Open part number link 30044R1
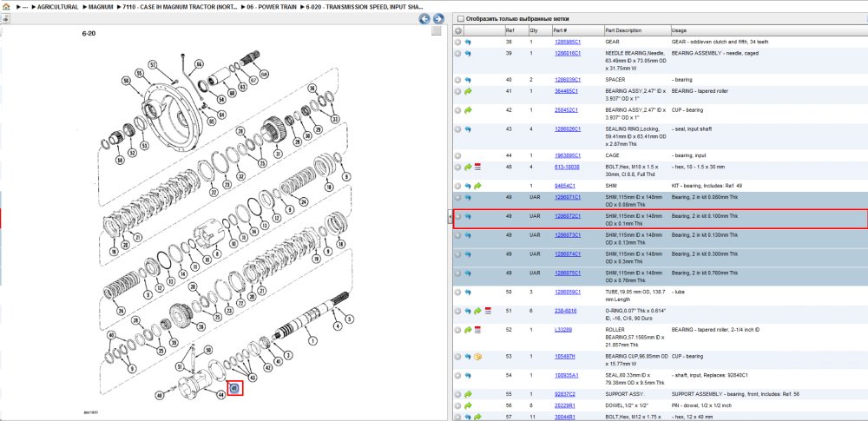The width and height of the screenshot is (868, 421). (565, 417)
